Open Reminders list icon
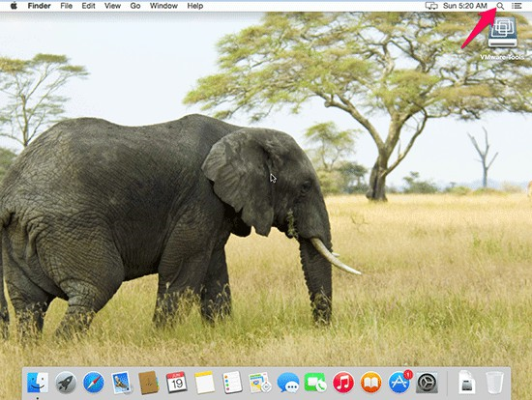Image resolution: width=532 pixels, height=400 pixels. click(232, 383)
